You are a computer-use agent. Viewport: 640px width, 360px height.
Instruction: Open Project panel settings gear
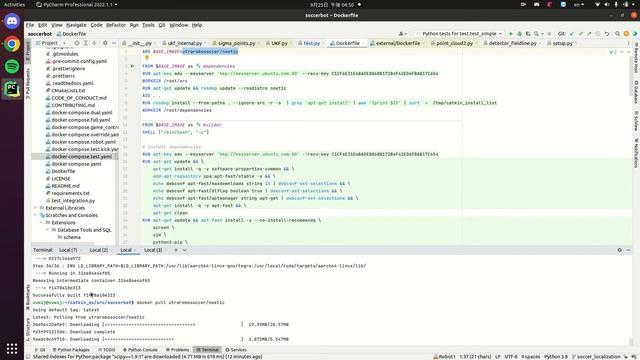click(105, 43)
